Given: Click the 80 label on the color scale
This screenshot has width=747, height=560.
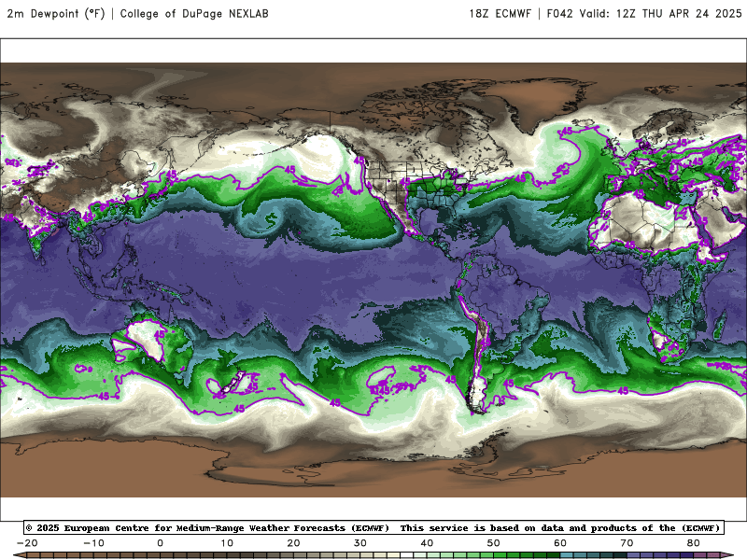Looking at the screenshot, I should tap(694, 543).
